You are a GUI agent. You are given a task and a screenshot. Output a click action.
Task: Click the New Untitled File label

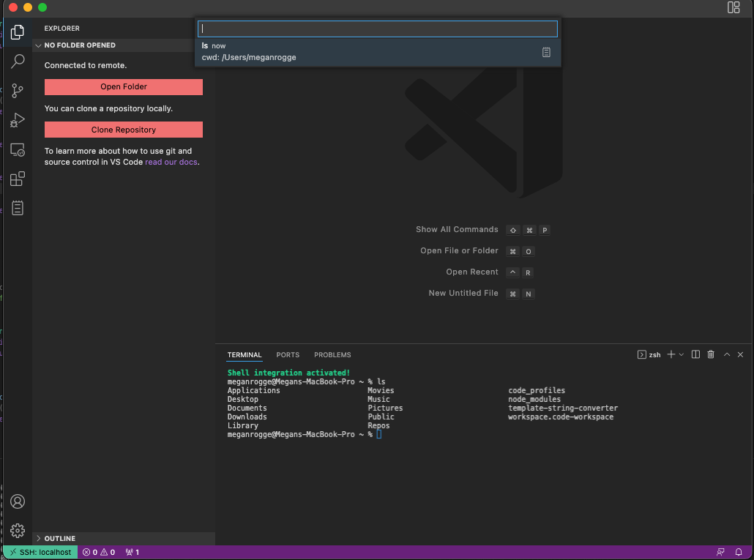(463, 293)
